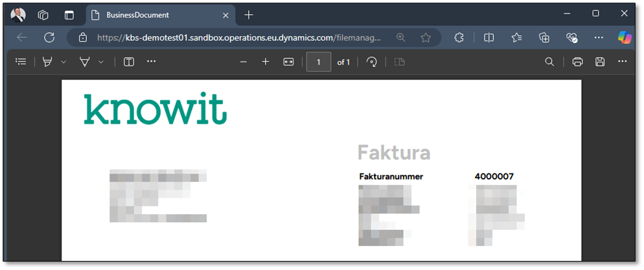Print the Faktura document
Screen dimensions: 644x270
tap(577, 62)
